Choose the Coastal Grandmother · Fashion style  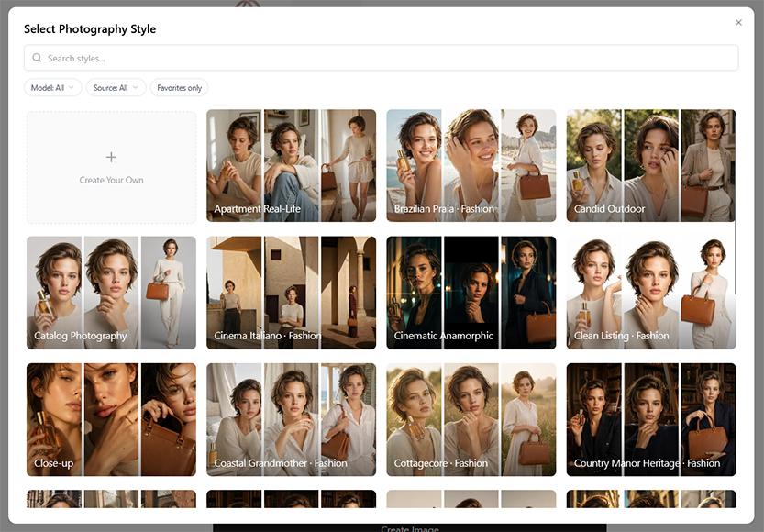292,419
